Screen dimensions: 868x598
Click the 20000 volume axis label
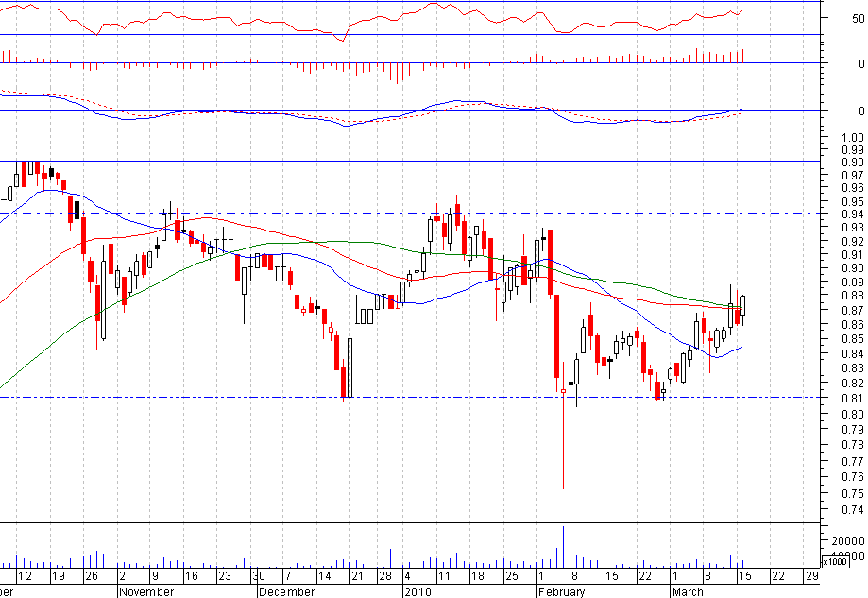tap(847, 540)
